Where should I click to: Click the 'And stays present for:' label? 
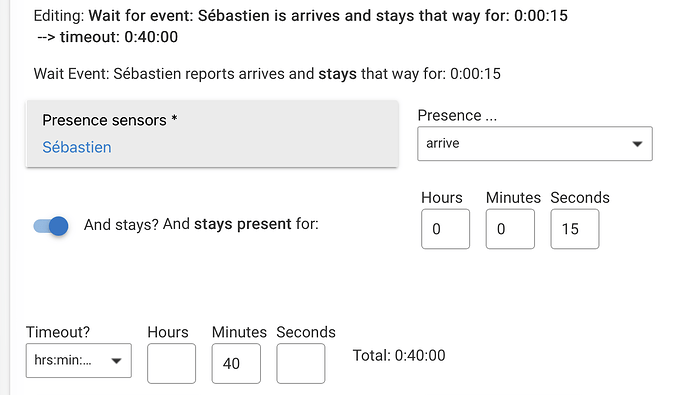pos(241,224)
